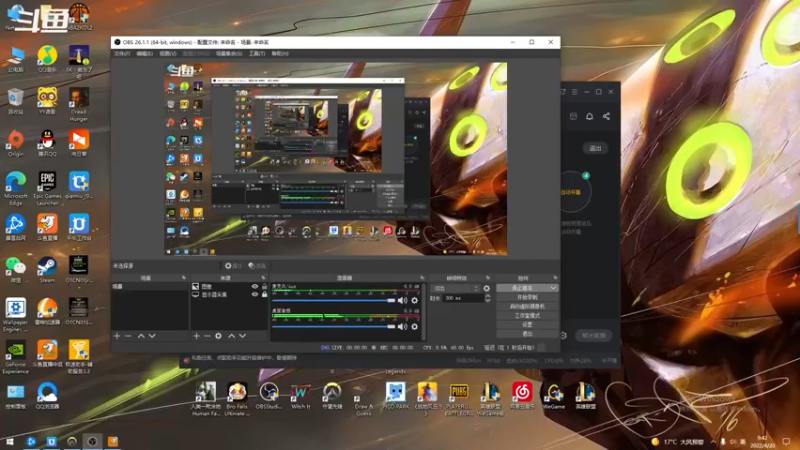This screenshot has height=450, width=800.
Task: Open the 淡出 transition type dropdown
Action: tap(455, 288)
